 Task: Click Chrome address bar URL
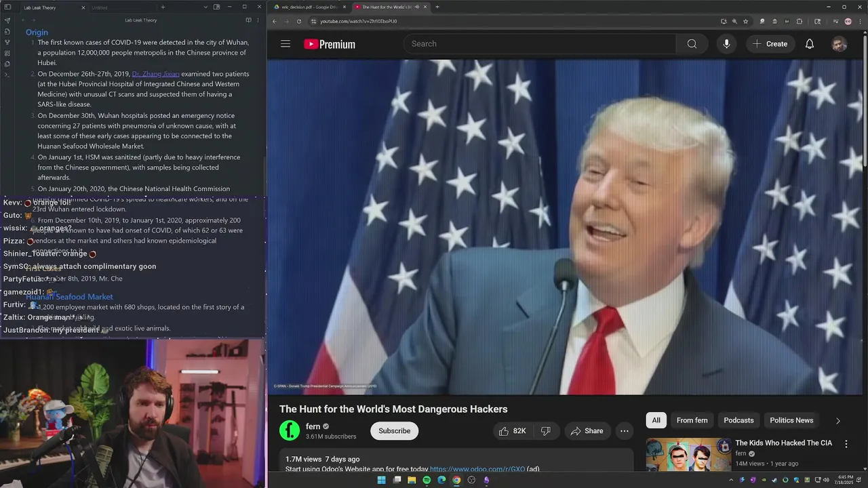[359, 21]
